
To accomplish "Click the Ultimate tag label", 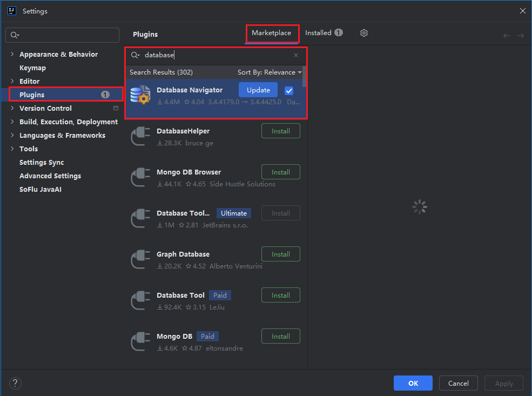I will pyautogui.click(x=234, y=213).
